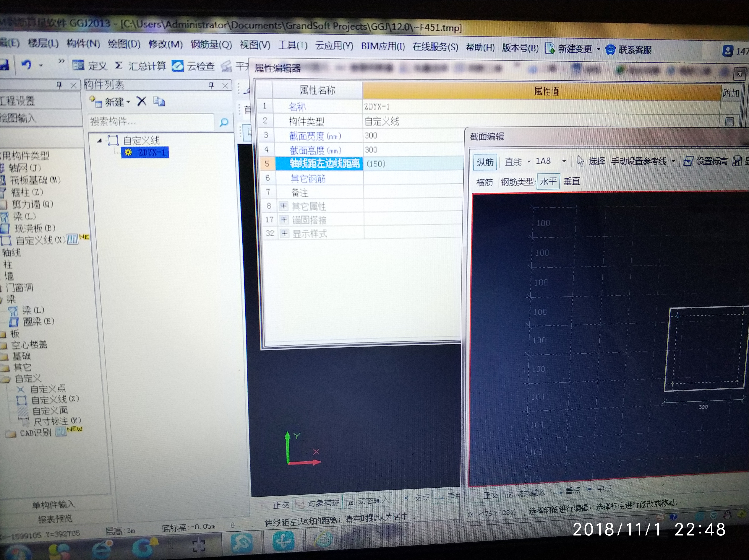This screenshot has height=560, width=749.
Task: Open the 帮助(H) menu
Action: (480, 47)
